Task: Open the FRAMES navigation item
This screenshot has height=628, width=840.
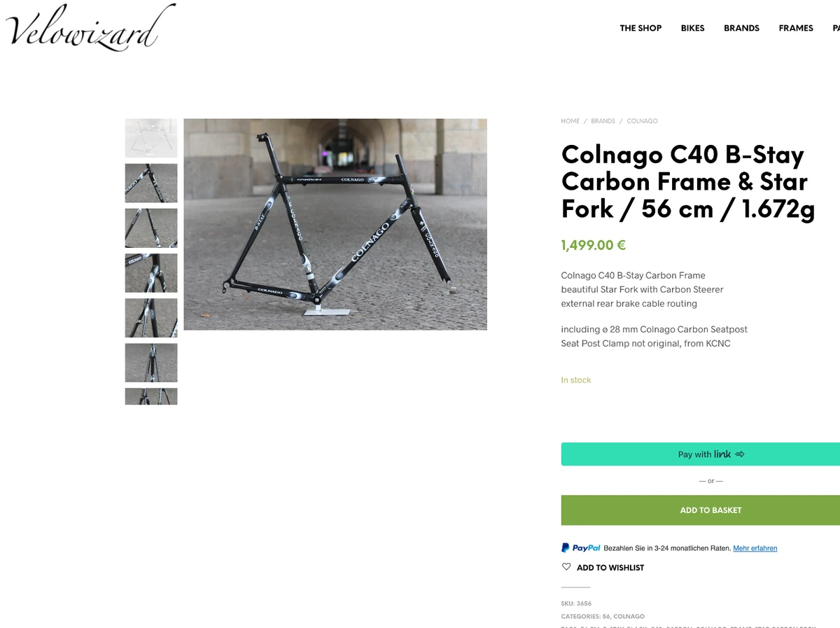Action: 796,28
